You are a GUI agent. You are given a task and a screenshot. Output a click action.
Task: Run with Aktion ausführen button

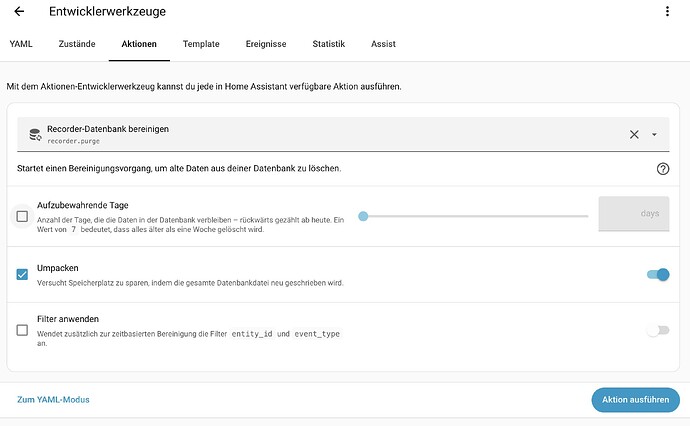[x=635, y=400]
